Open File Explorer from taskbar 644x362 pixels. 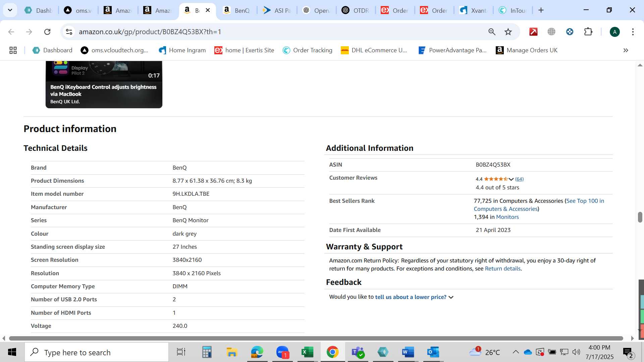[232, 352]
